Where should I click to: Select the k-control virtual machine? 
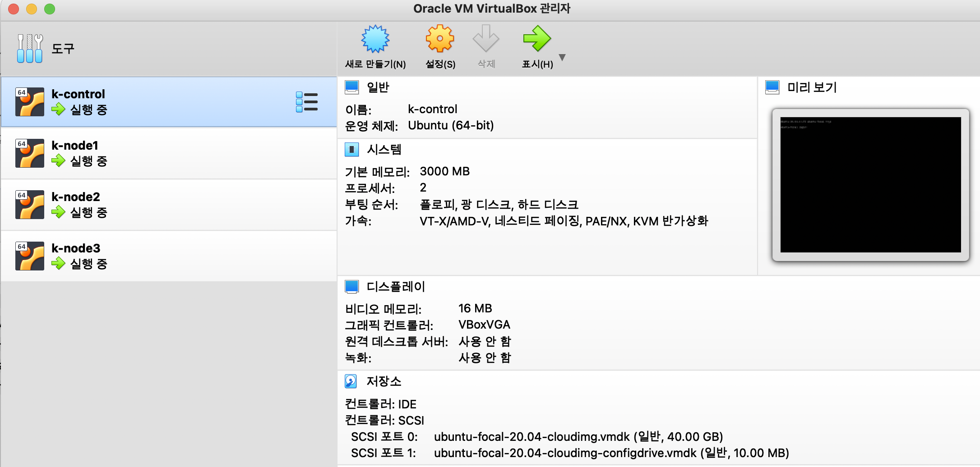pos(169,102)
